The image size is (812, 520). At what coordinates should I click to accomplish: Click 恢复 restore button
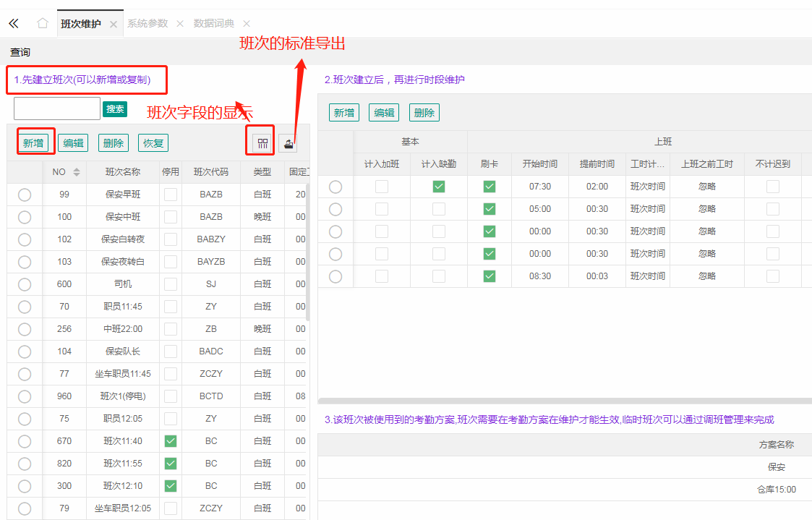pyautogui.click(x=153, y=143)
